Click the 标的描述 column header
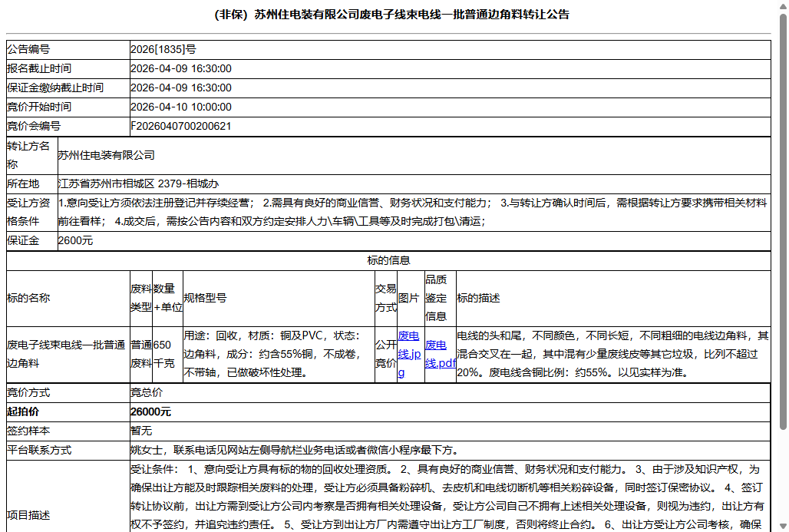 (613, 298)
